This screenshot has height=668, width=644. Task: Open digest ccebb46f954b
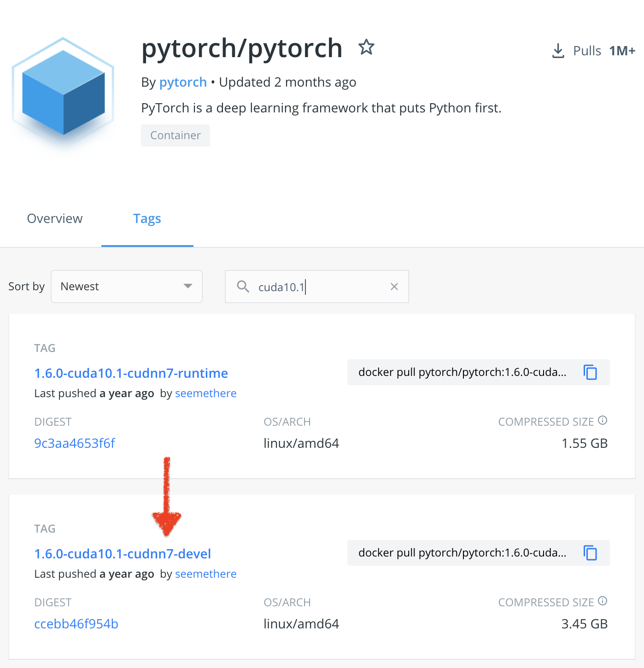coord(76,624)
